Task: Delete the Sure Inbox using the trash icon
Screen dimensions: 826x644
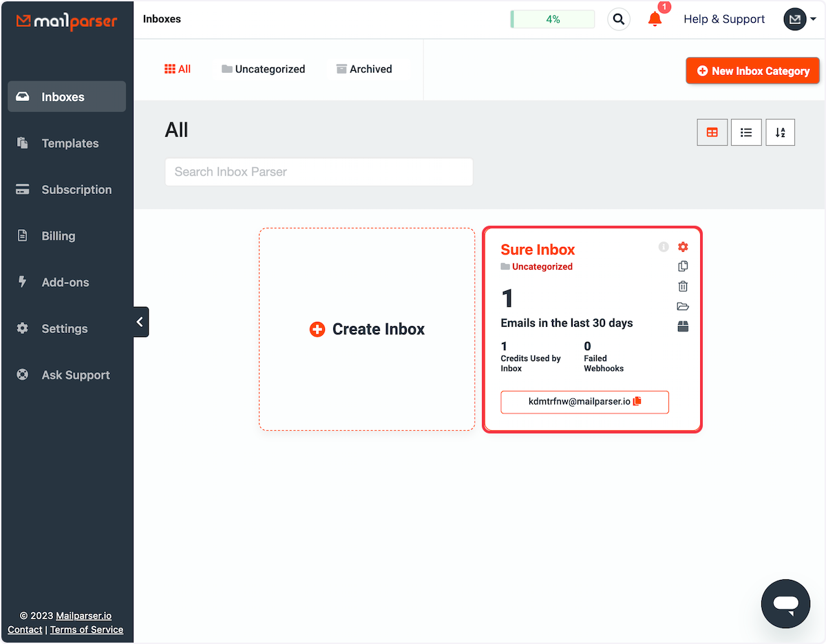Action: click(683, 286)
